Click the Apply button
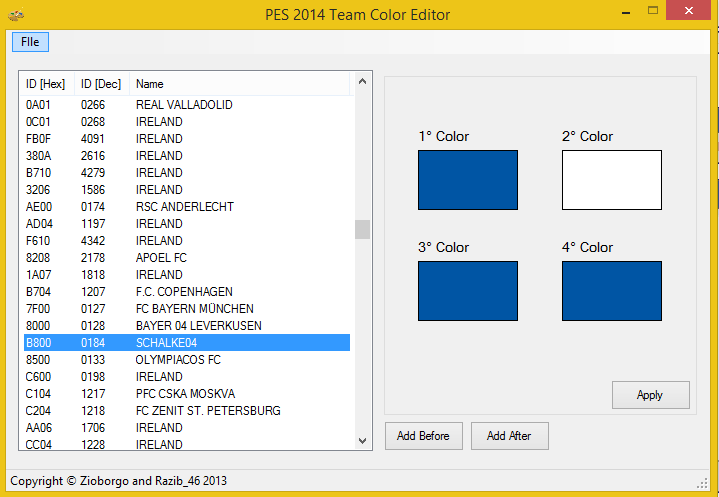This screenshot has height=497, width=719. pos(650,395)
